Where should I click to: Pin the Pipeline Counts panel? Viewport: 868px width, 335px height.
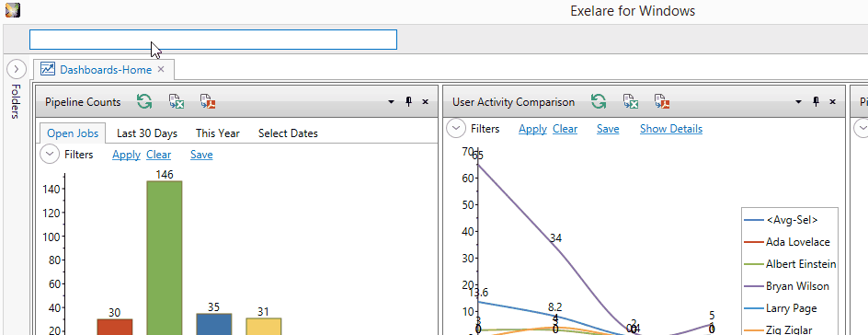pyautogui.click(x=408, y=102)
